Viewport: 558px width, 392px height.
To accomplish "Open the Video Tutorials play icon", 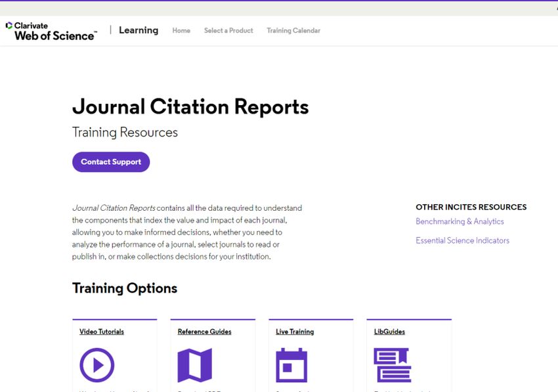I will pyautogui.click(x=97, y=365).
